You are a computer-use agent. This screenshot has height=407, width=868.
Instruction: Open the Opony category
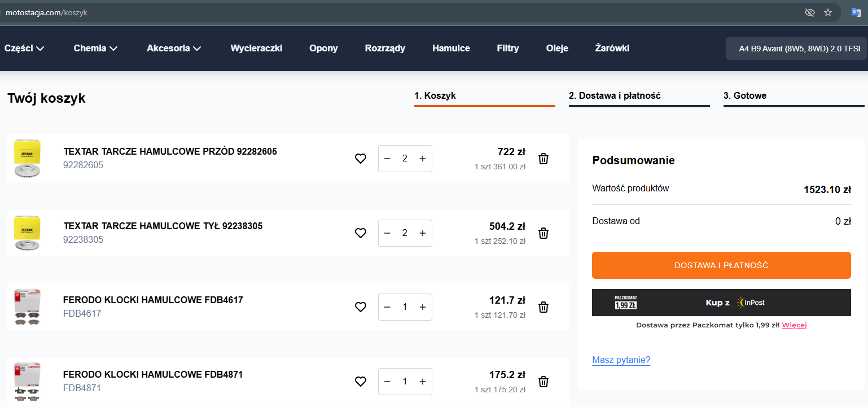click(323, 49)
